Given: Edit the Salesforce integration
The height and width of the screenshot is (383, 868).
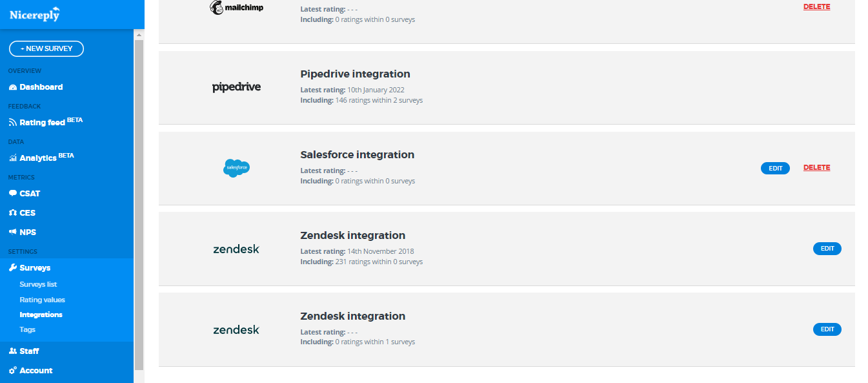Looking at the screenshot, I should (775, 168).
